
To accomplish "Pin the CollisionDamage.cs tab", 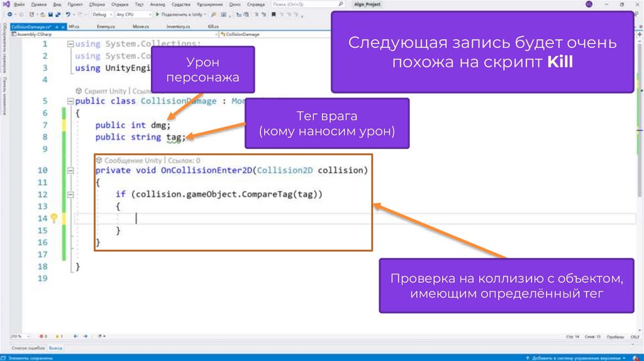I will (57, 26).
